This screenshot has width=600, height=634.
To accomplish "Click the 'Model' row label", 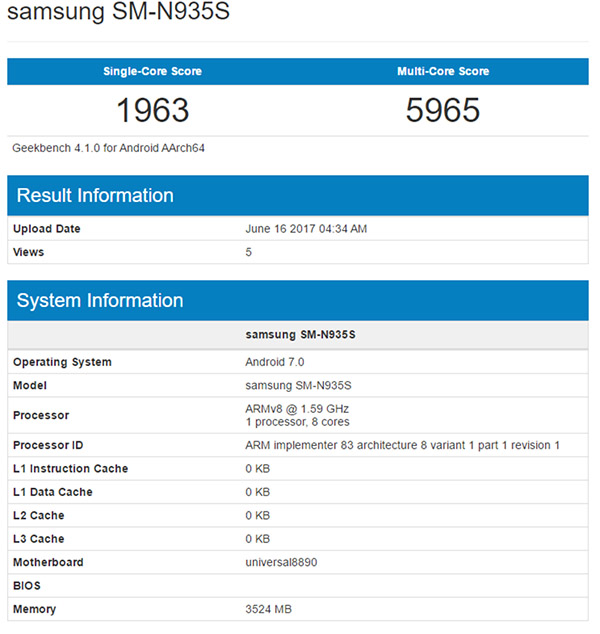I will click(x=30, y=386).
